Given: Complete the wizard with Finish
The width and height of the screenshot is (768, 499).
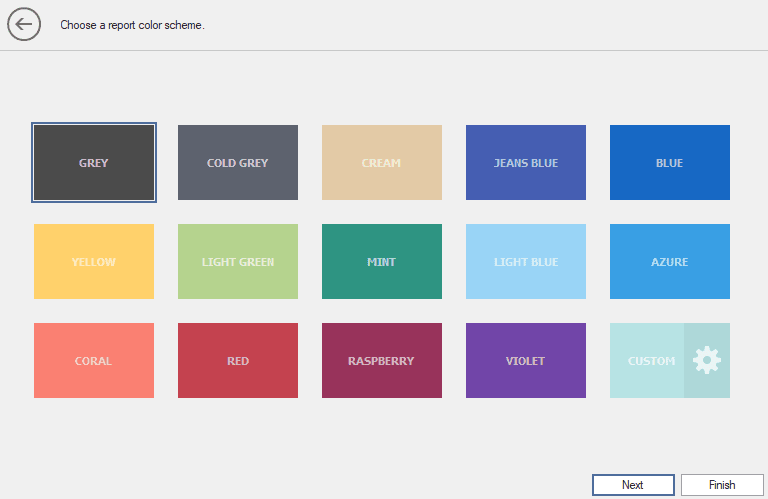Looking at the screenshot, I should [x=722, y=485].
